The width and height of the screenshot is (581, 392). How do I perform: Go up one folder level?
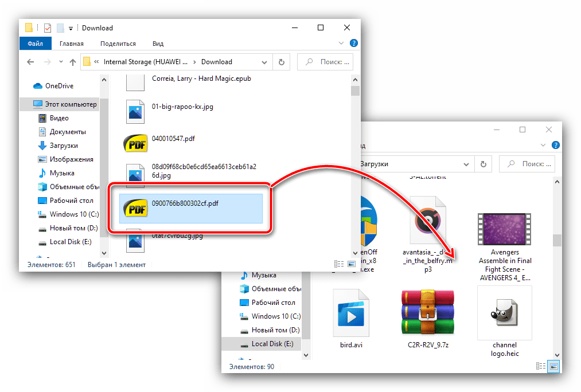click(x=73, y=62)
